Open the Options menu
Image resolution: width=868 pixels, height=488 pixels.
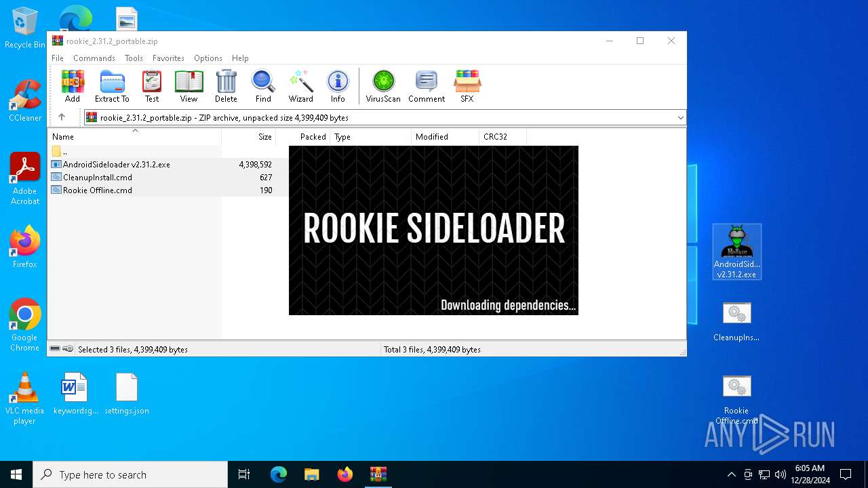point(208,58)
